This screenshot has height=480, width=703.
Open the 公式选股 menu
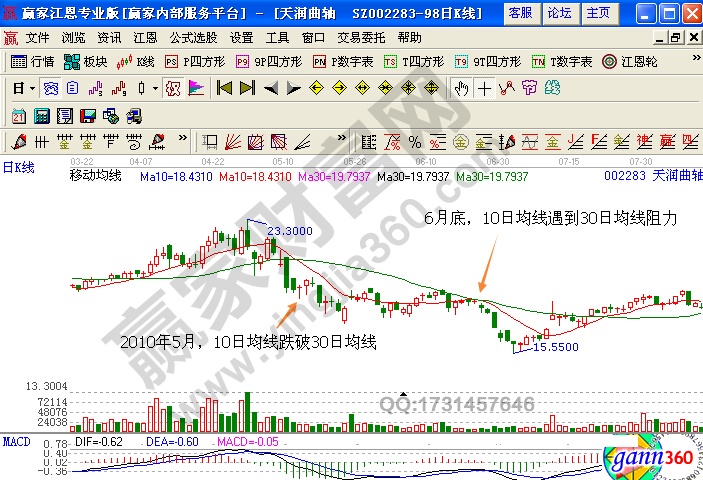(193, 38)
